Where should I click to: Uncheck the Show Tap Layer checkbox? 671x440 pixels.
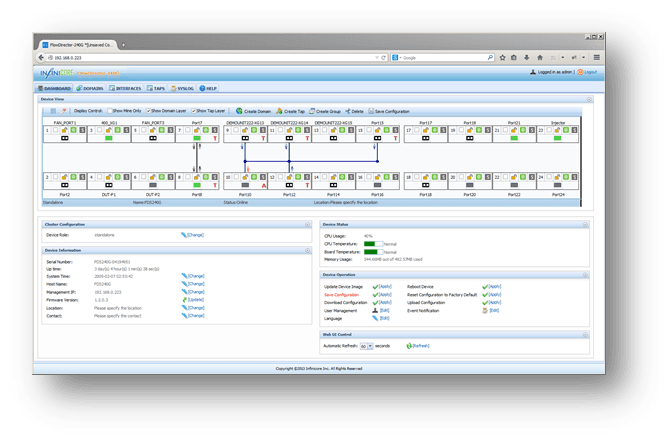tap(193, 111)
